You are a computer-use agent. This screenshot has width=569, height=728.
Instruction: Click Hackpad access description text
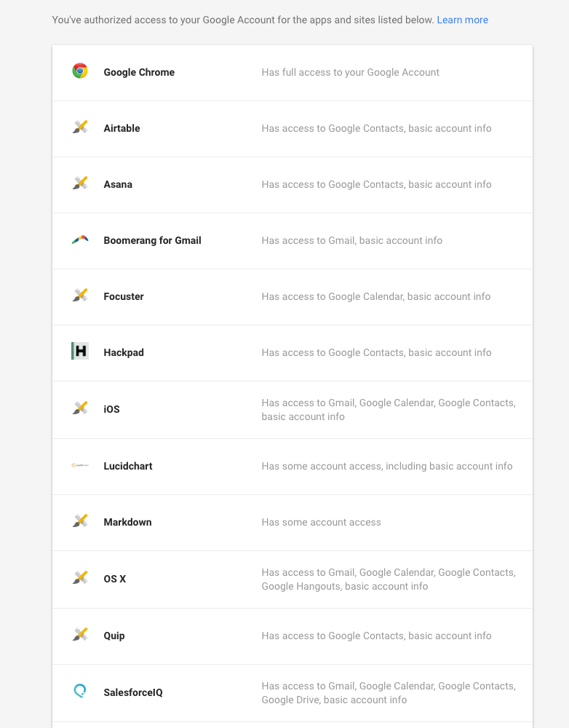point(376,353)
